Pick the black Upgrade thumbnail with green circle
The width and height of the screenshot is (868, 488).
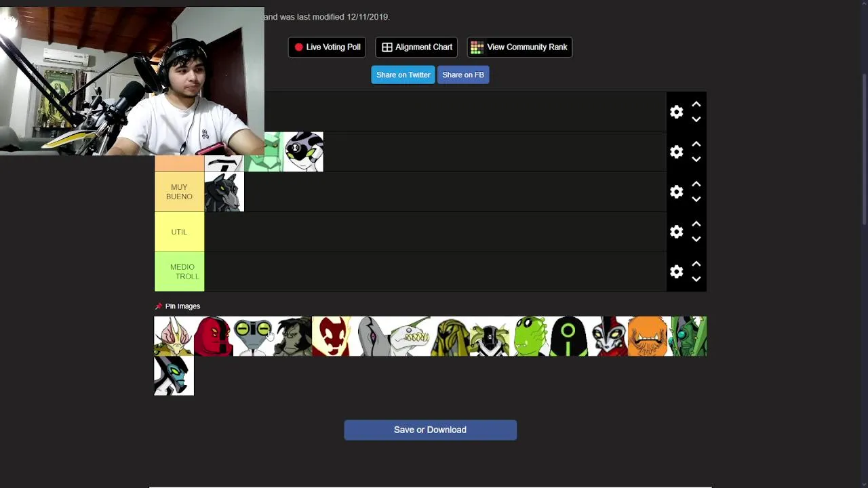(568, 336)
